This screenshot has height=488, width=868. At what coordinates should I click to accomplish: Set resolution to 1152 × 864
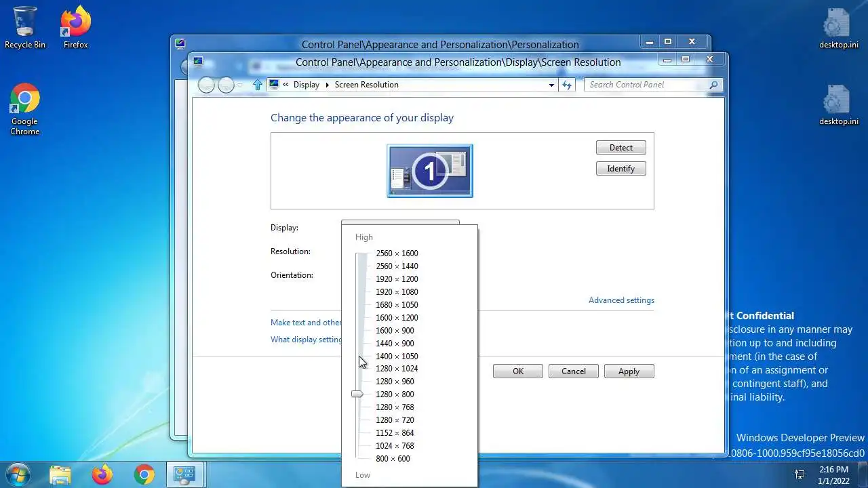click(395, 433)
